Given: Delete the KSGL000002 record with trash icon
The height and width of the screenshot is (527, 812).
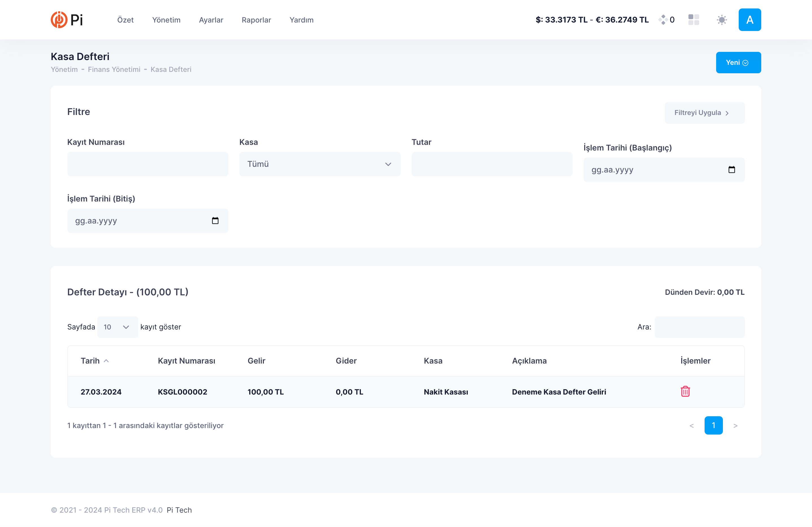Looking at the screenshot, I should [x=685, y=391].
